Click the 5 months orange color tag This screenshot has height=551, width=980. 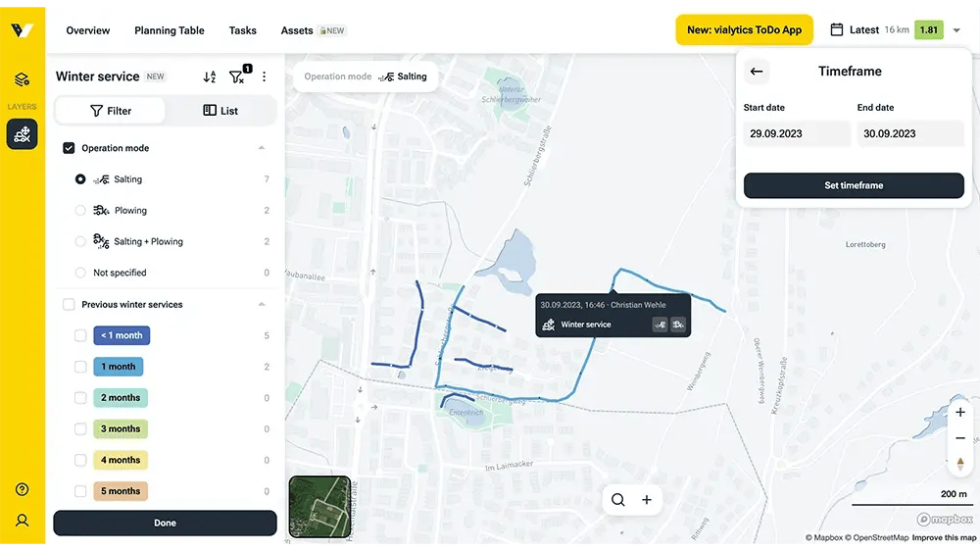click(121, 491)
